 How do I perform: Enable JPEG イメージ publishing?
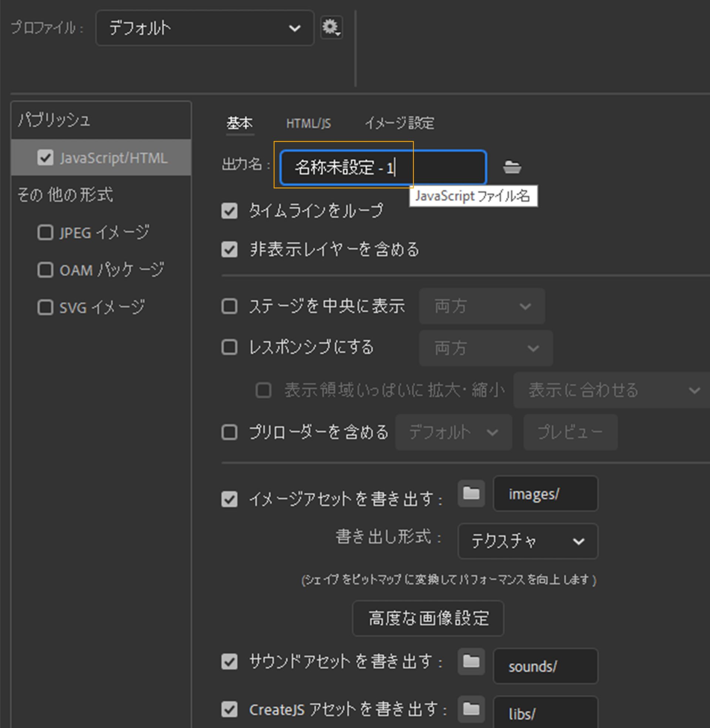click(45, 232)
